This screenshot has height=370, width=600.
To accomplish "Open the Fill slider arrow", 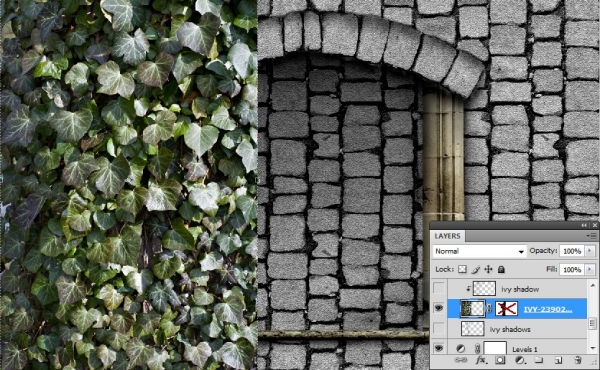I will [590, 269].
